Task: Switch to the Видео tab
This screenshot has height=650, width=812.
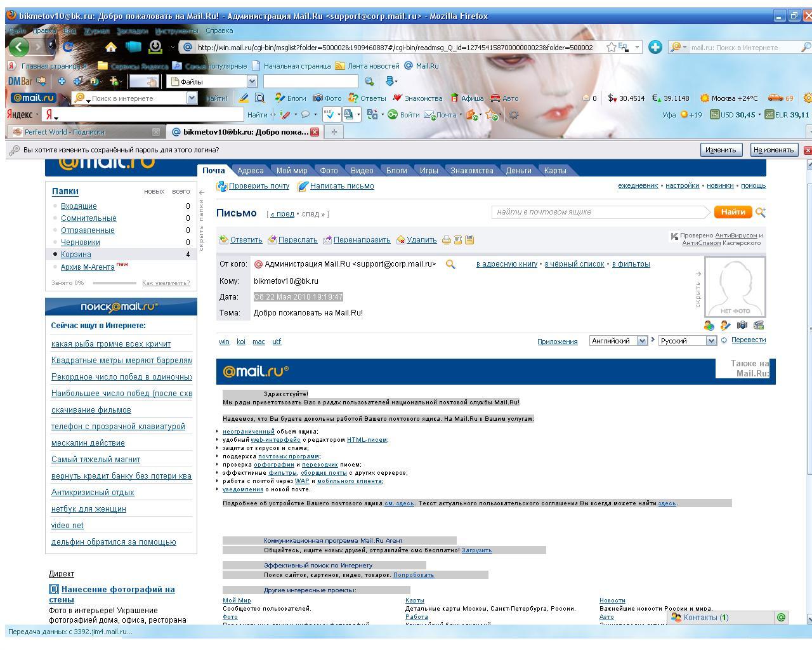Action: 362,170
